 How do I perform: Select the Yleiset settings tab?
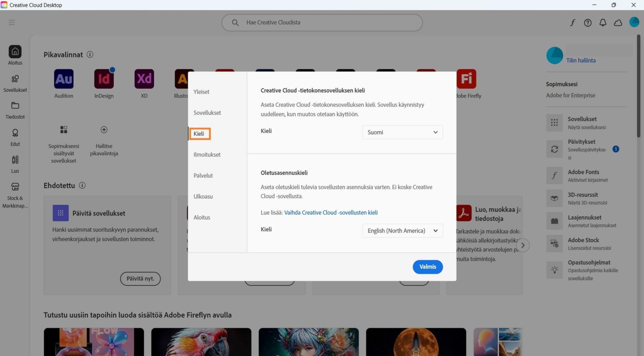pos(201,92)
